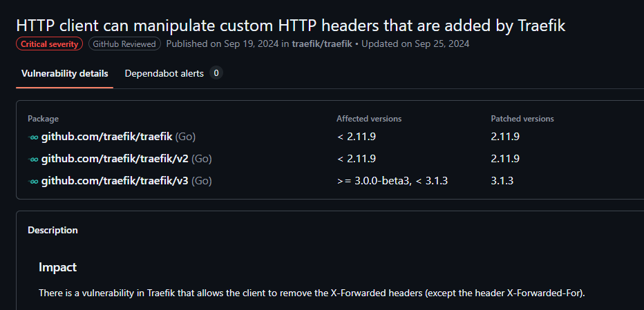Viewport: 644px width, 310px height.
Task: Click the Dependabot alerts count badge
Action: [216, 73]
